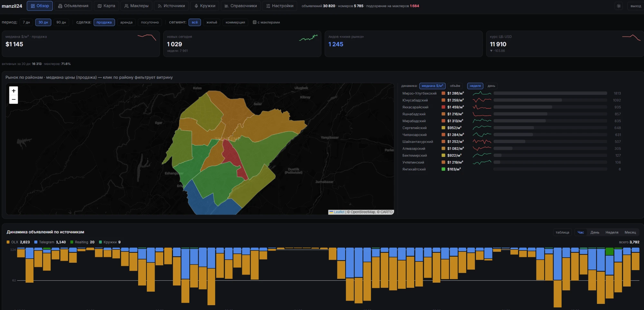Set period to 30 дн

pyautogui.click(x=43, y=22)
